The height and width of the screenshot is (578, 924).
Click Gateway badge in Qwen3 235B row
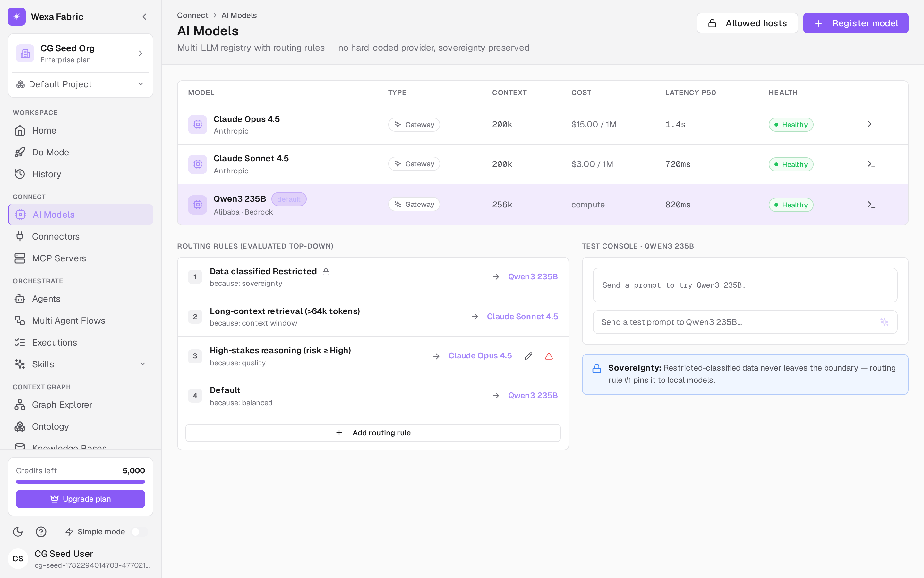(414, 205)
